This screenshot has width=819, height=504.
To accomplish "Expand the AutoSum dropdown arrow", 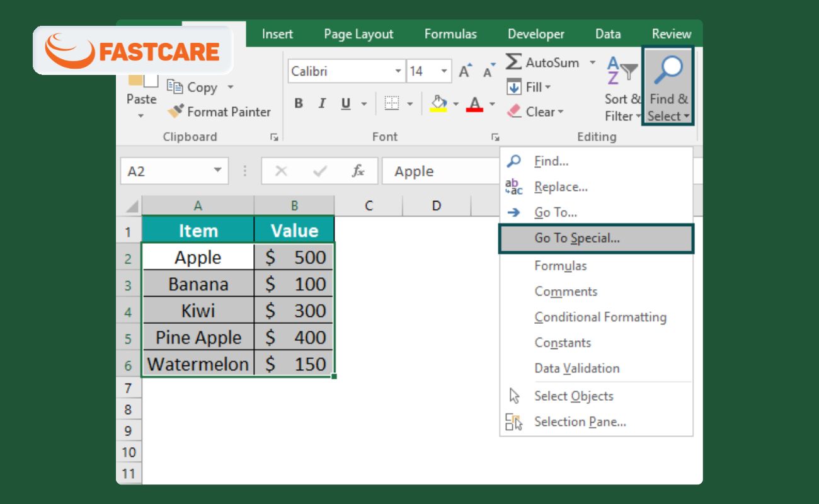I will click(592, 62).
